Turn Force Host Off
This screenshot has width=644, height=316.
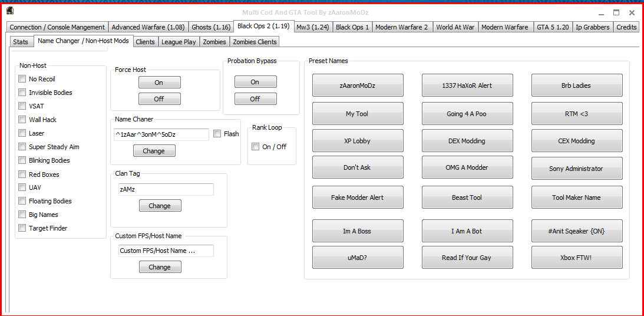click(x=159, y=99)
